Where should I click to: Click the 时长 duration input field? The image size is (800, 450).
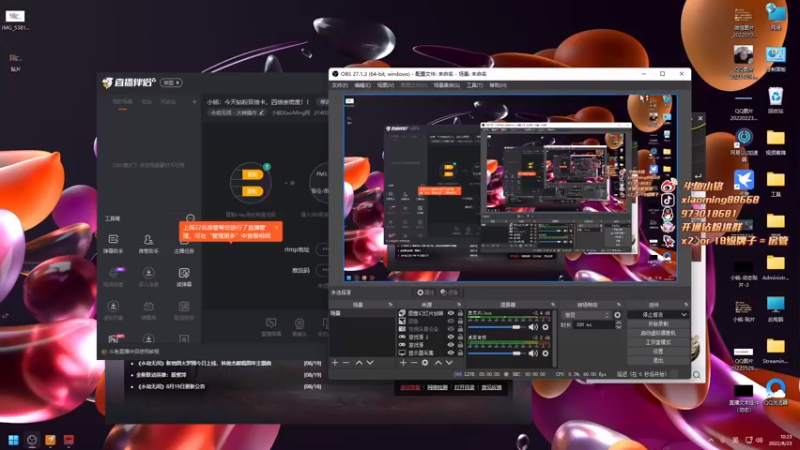point(594,324)
